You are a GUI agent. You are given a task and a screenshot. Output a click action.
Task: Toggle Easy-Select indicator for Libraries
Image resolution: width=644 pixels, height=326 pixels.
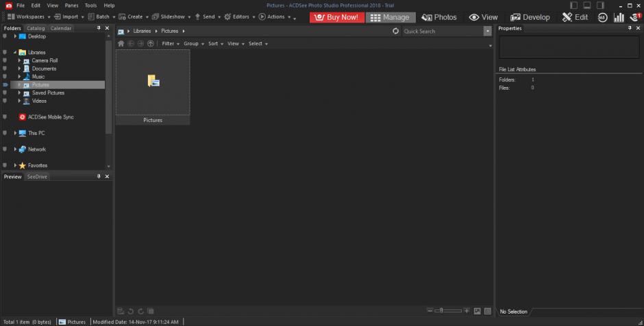[x=5, y=52]
